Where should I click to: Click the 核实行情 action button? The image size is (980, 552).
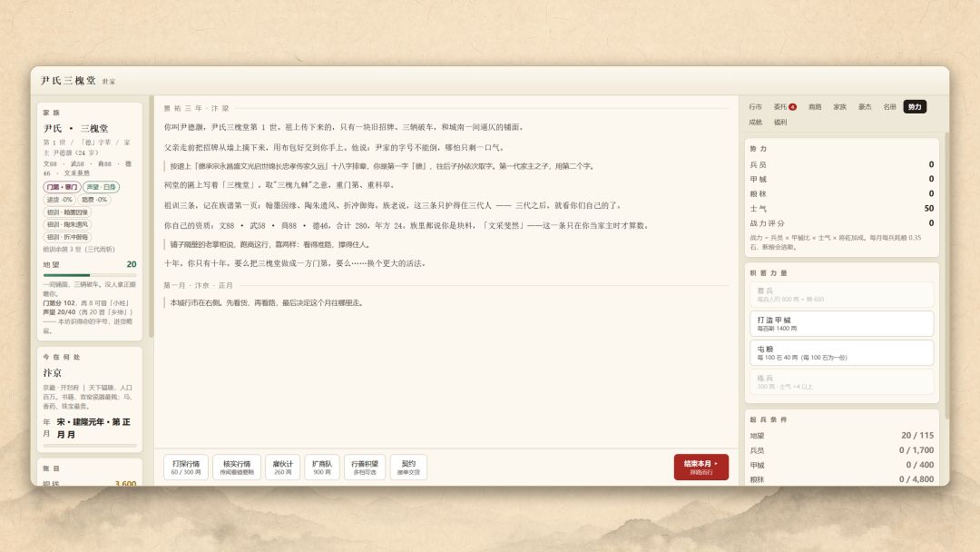pyautogui.click(x=237, y=467)
